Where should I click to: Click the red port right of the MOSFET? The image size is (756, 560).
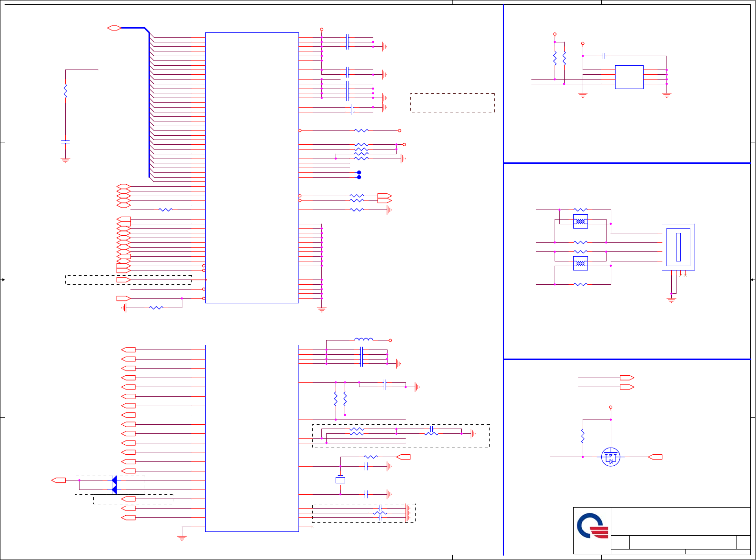[x=655, y=457]
